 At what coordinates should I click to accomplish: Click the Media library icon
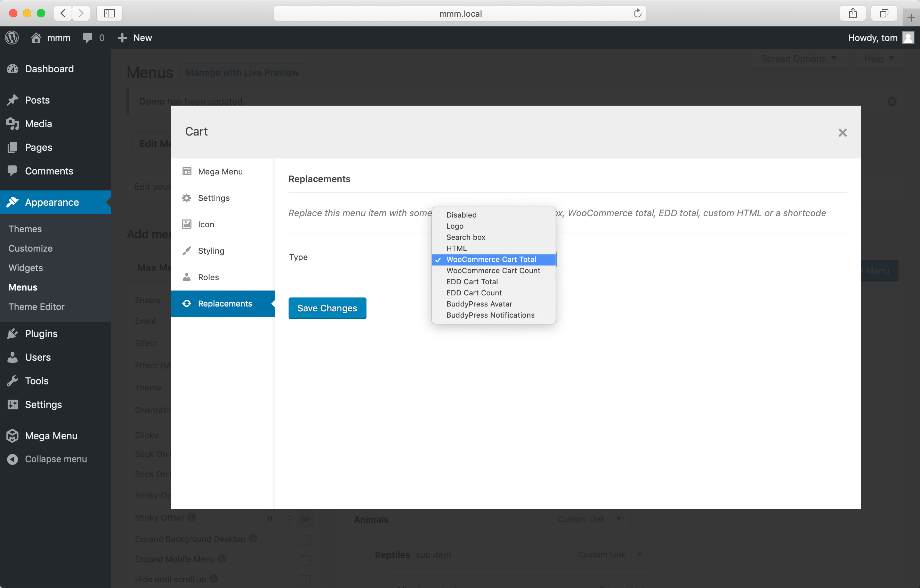coord(13,124)
